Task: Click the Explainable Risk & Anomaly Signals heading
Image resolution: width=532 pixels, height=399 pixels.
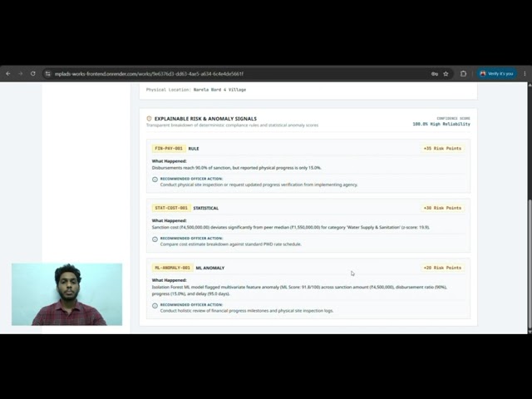Action: [x=205, y=119]
